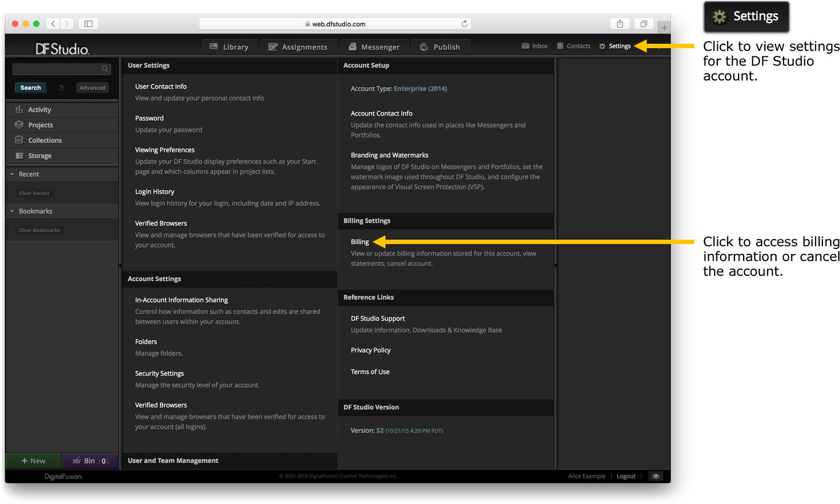This screenshot has height=504, width=840.
Task: Click Clear Bookmarks
Action: 39,230
